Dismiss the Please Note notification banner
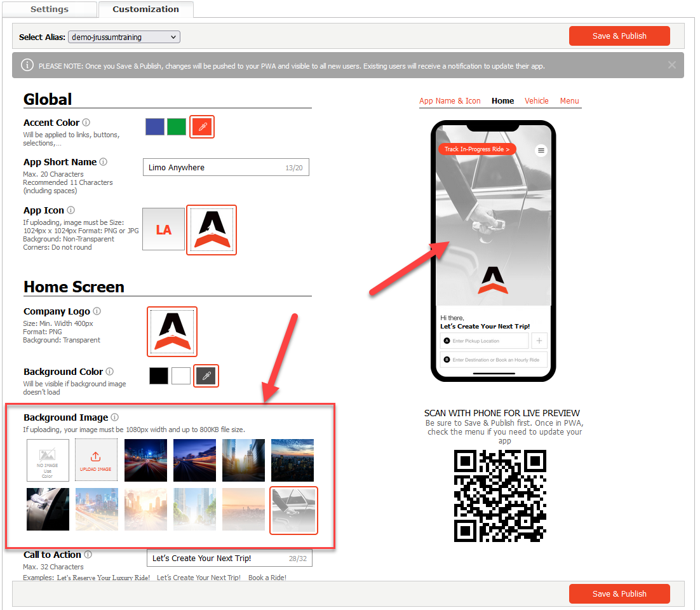 click(x=672, y=65)
